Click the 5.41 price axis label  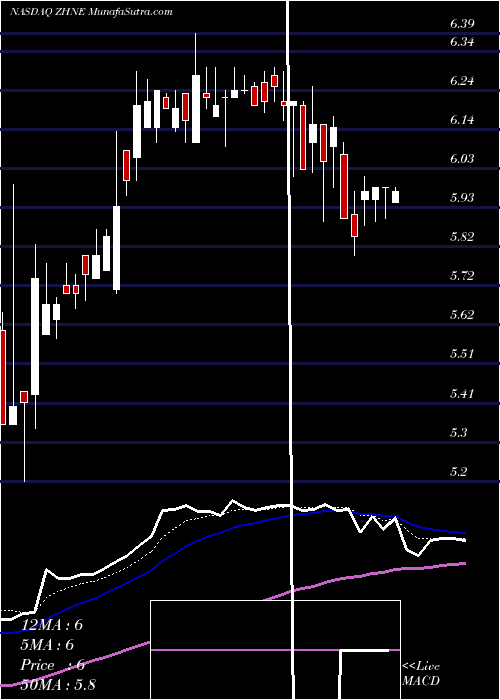(x=462, y=393)
